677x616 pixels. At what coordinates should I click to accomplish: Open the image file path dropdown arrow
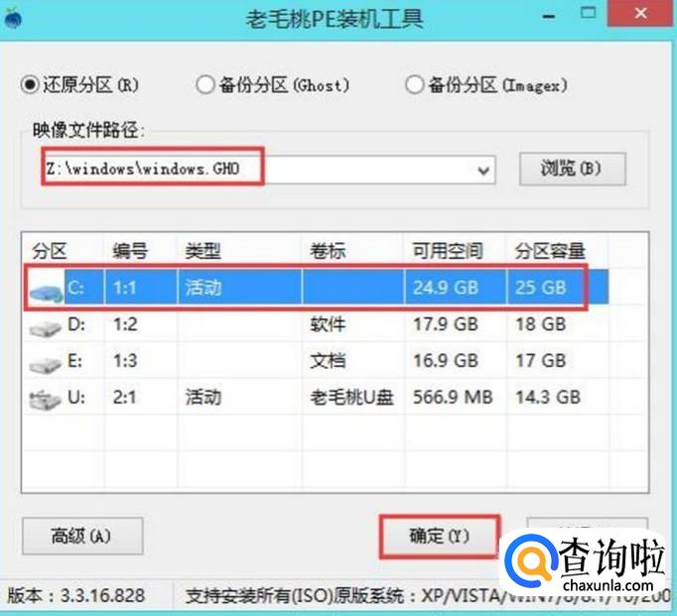(x=483, y=171)
